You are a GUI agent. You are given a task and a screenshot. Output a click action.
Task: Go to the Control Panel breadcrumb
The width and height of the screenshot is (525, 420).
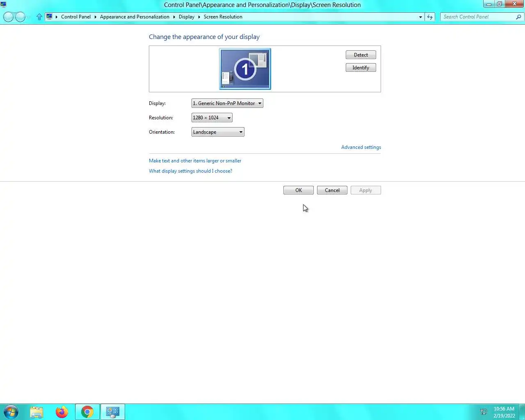pos(76,17)
